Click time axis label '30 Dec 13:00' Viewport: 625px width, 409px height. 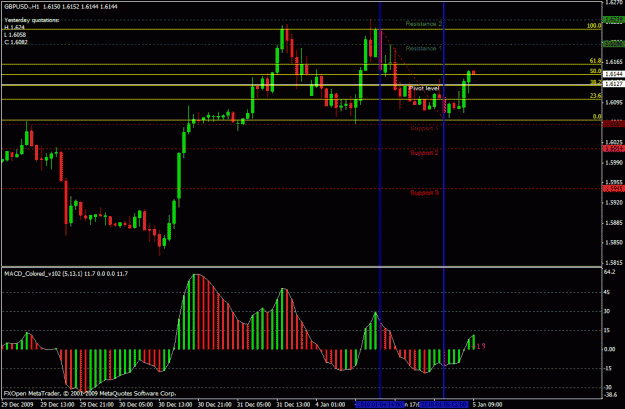(176, 405)
